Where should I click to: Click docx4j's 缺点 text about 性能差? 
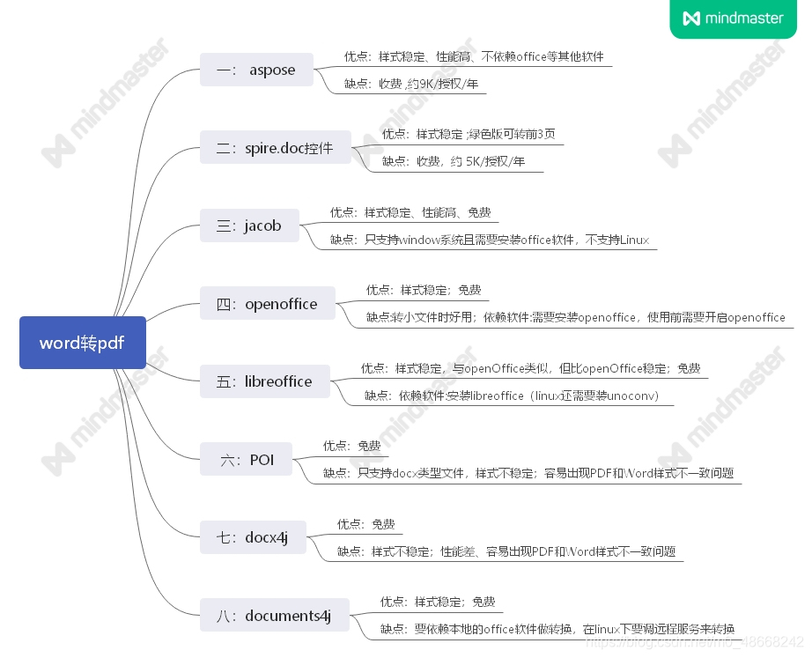point(506,552)
